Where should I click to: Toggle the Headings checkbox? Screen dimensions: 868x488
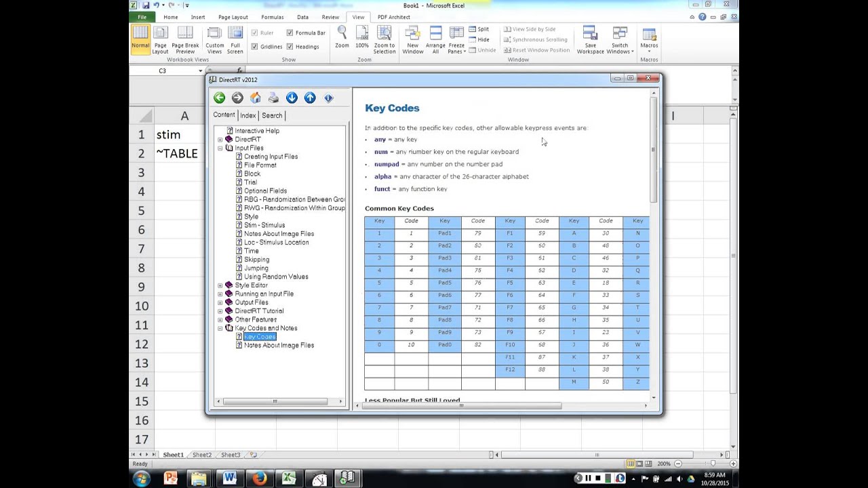(290, 47)
